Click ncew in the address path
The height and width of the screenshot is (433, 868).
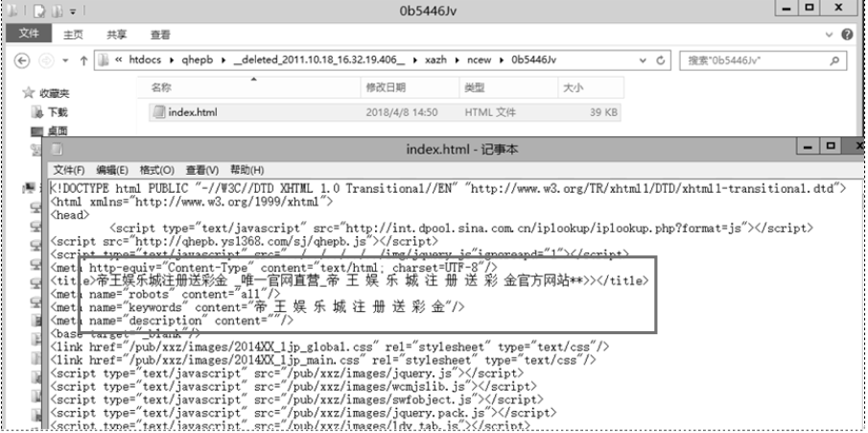479,60
